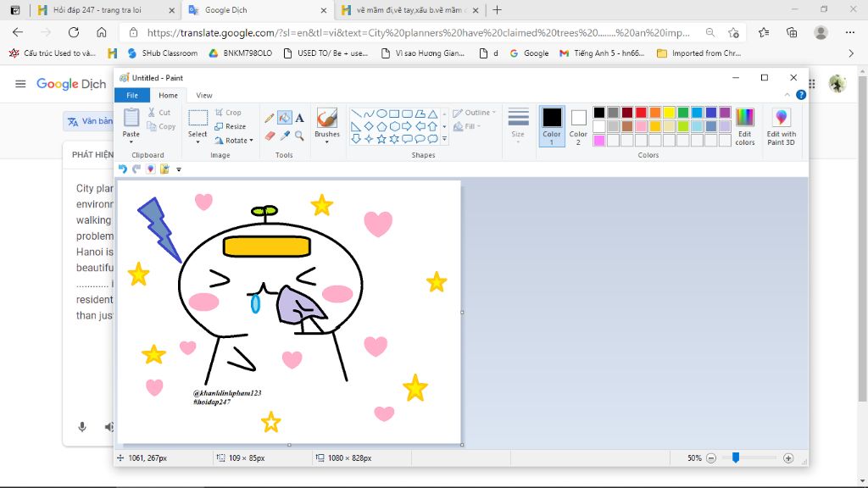Select the Color picker eyedropper tool

tap(285, 136)
